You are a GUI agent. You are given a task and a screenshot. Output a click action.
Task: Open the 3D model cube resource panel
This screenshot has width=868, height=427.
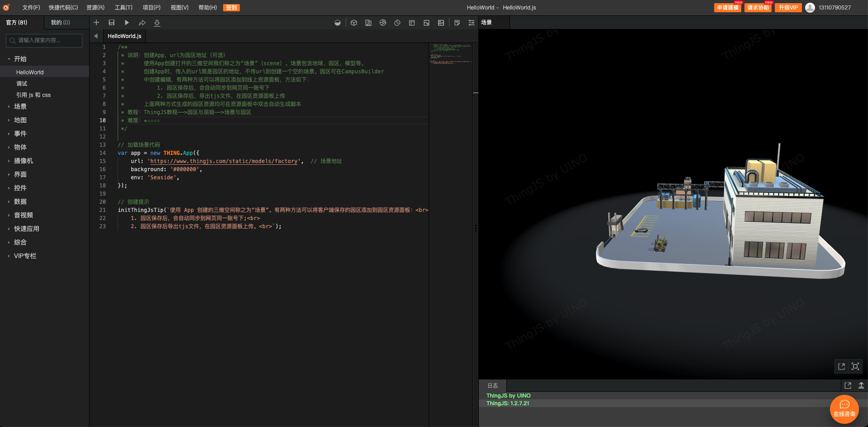(x=353, y=22)
